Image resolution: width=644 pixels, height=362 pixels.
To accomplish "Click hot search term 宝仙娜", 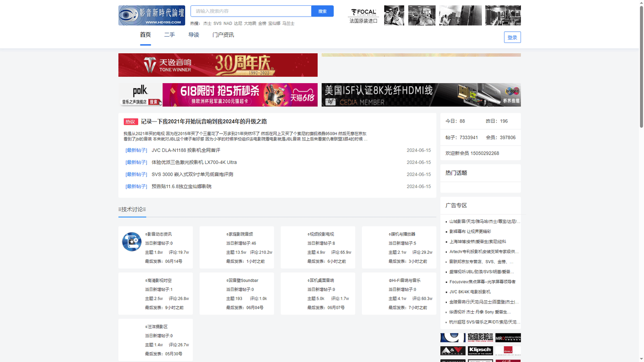I will 274,23.
